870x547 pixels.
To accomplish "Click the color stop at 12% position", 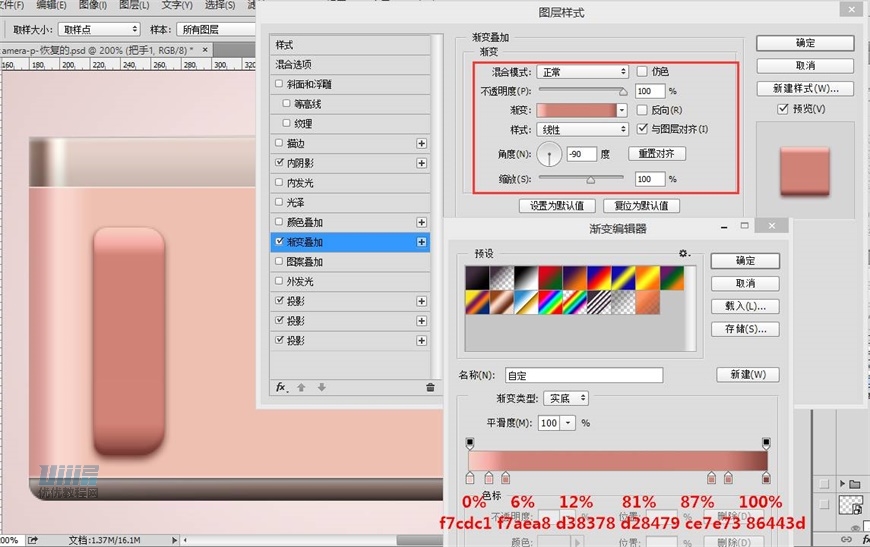I will pos(505,478).
